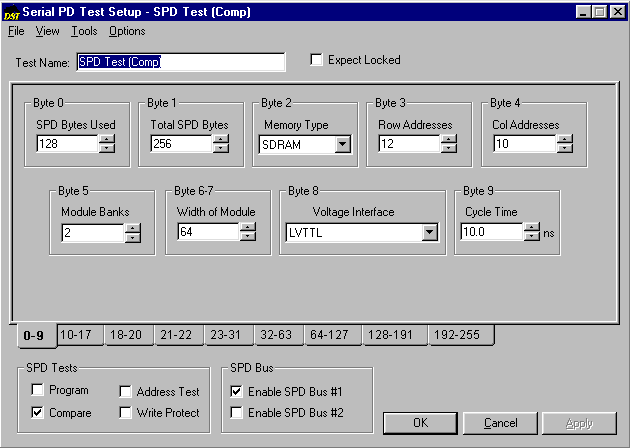The image size is (630, 448).
Task: Decrease the Width of Module value
Action: [247, 237]
